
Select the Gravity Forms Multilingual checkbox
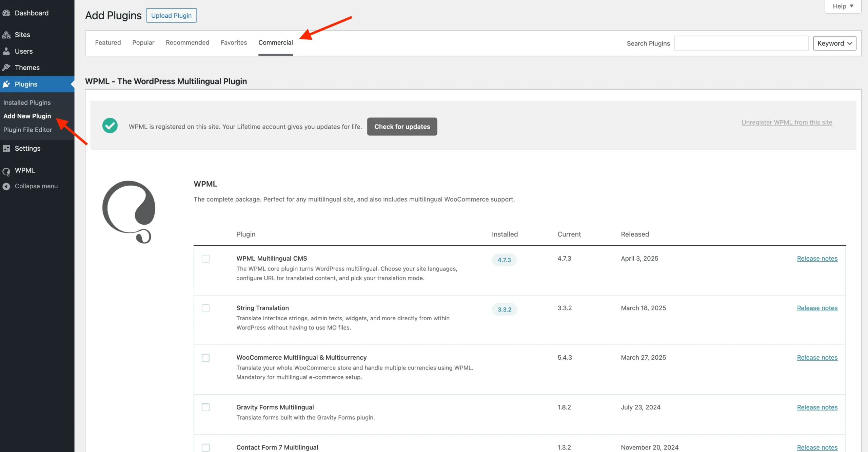(205, 407)
